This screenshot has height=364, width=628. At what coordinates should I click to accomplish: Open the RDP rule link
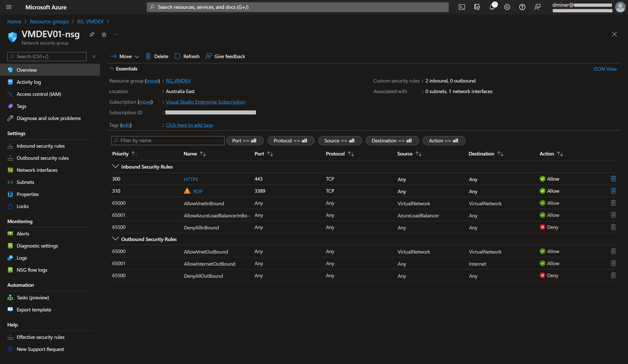pyautogui.click(x=198, y=191)
